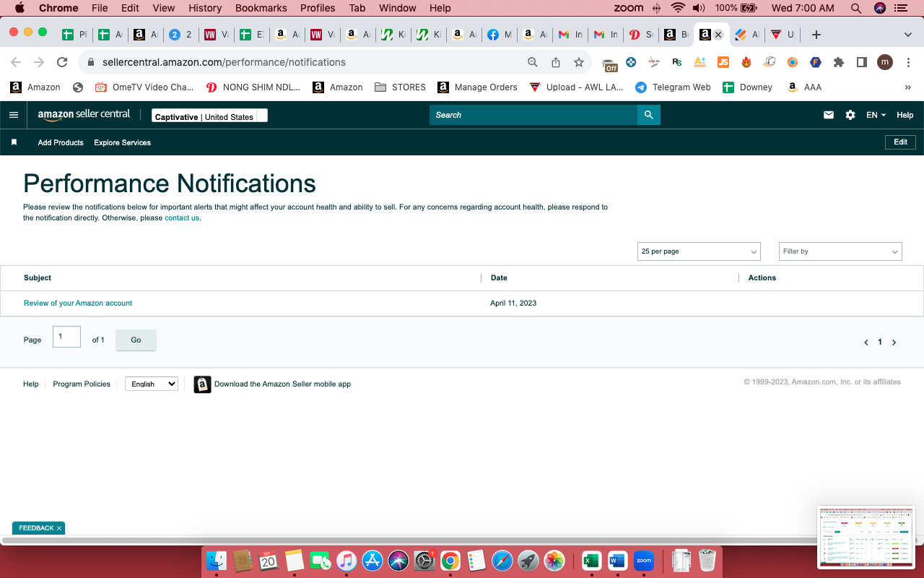Open the History menu in menu bar
924x578 pixels.
point(205,8)
